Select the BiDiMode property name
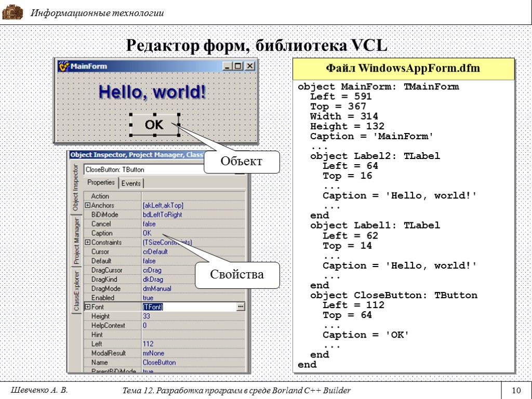This screenshot has height=399, width=532. coord(104,215)
